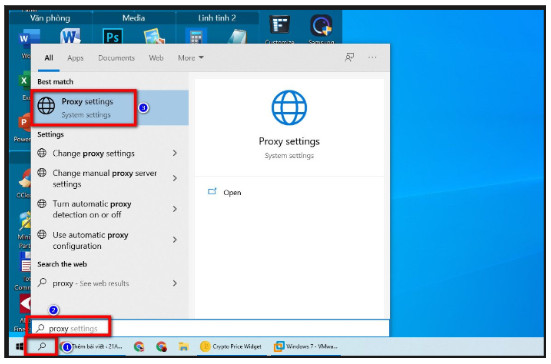This screenshot has width=551, height=364.
Task: Click the search text box containing proxy
Action: click(x=211, y=329)
